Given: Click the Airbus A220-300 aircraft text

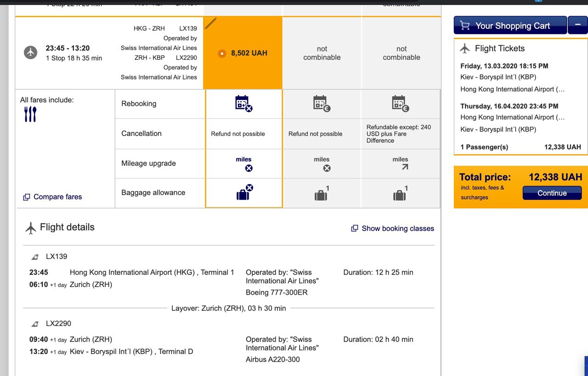Looking at the screenshot, I should tap(273, 359).
